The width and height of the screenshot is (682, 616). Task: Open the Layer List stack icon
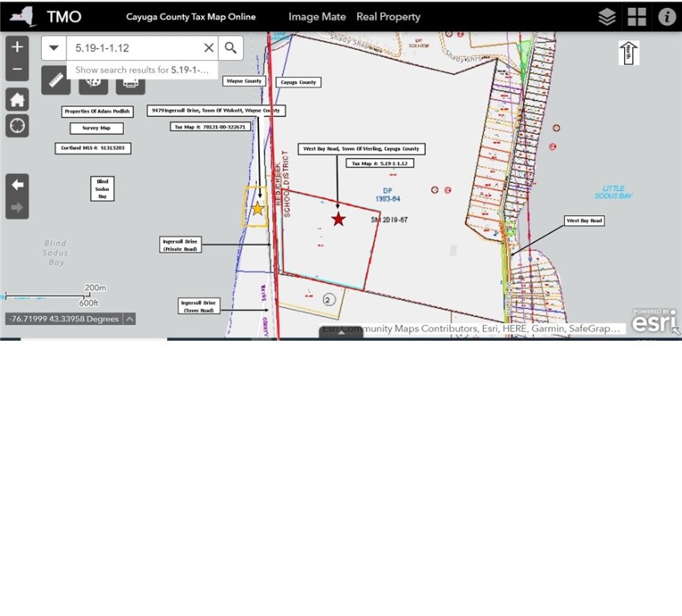click(x=607, y=17)
